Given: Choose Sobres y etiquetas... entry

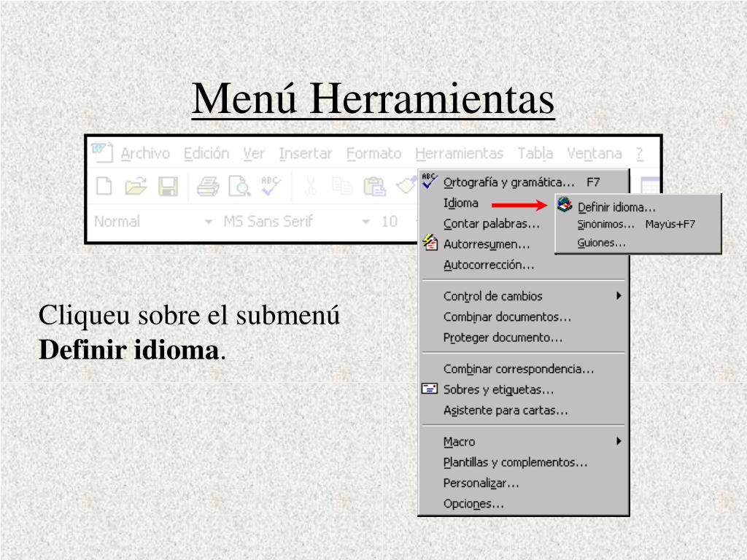Looking at the screenshot, I should click(x=524, y=389).
